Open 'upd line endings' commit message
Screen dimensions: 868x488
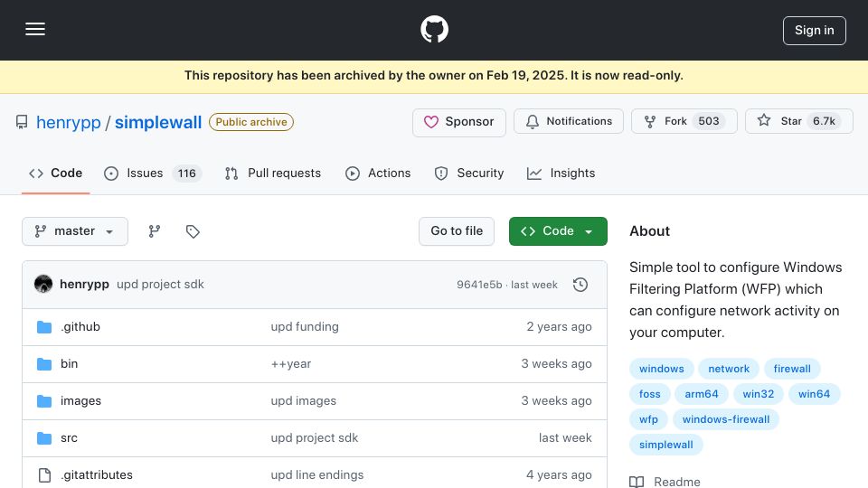[x=317, y=475]
